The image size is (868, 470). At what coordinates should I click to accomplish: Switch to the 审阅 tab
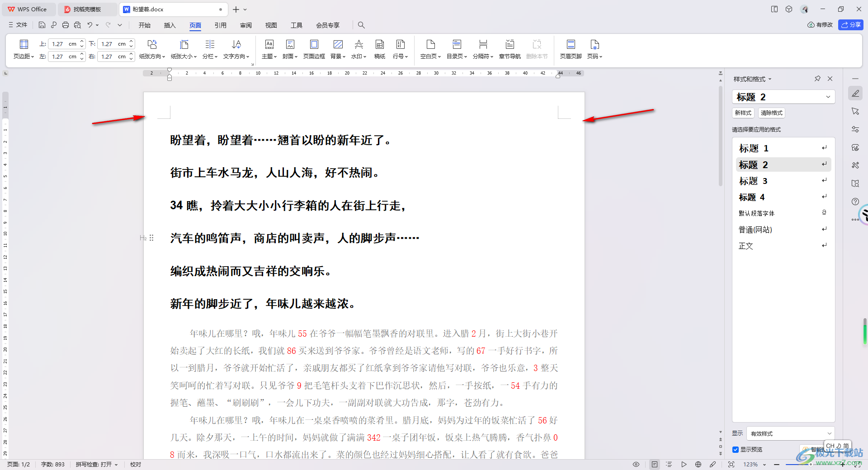(x=246, y=25)
